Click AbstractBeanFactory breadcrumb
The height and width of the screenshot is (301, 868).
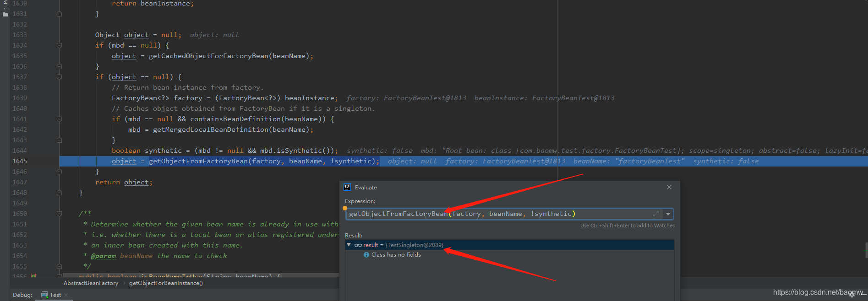pyautogui.click(x=91, y=283)
